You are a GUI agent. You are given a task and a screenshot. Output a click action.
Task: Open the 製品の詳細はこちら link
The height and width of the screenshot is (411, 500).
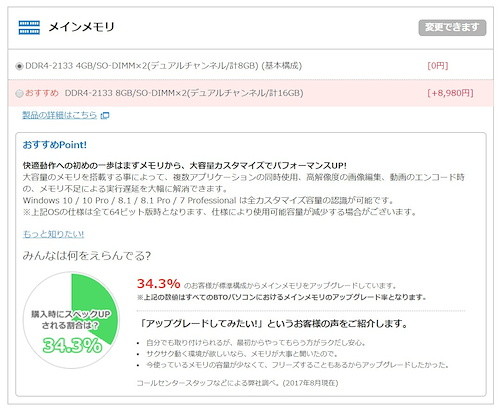pos(59,115)
